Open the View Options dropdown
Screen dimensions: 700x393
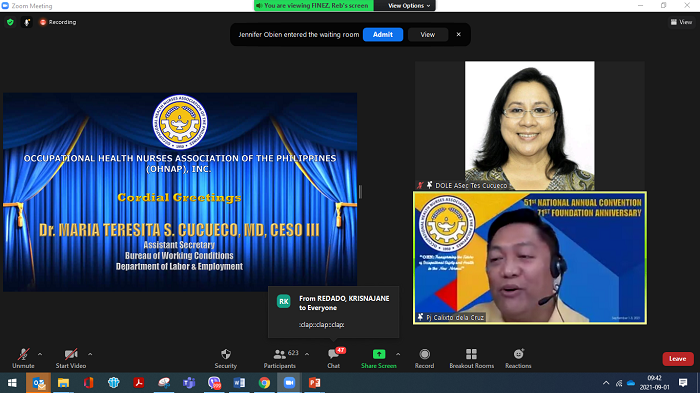(x=408, y=5)
